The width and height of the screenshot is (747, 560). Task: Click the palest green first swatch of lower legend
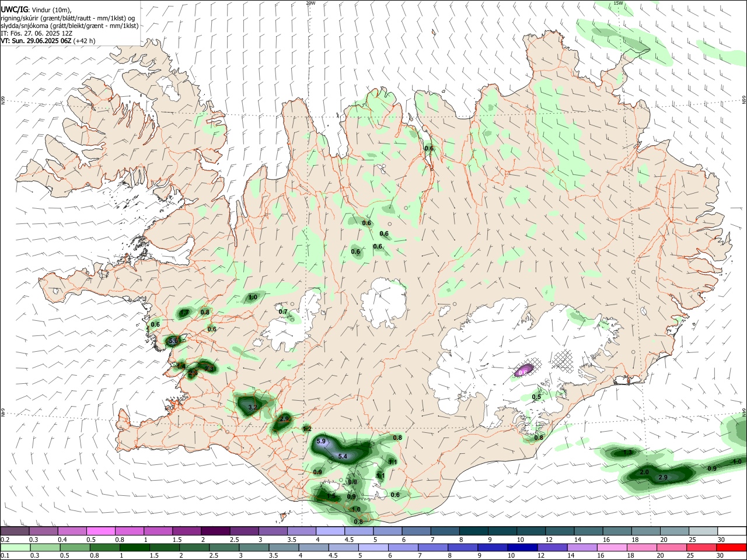click(15, 547)
